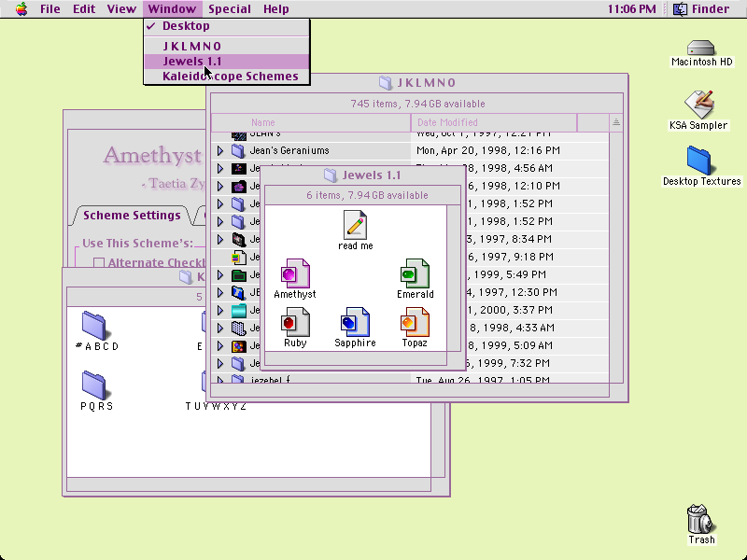Click the J K L M N O window title bar
This screenshot has height=560, width=747.
coord(417,83)
